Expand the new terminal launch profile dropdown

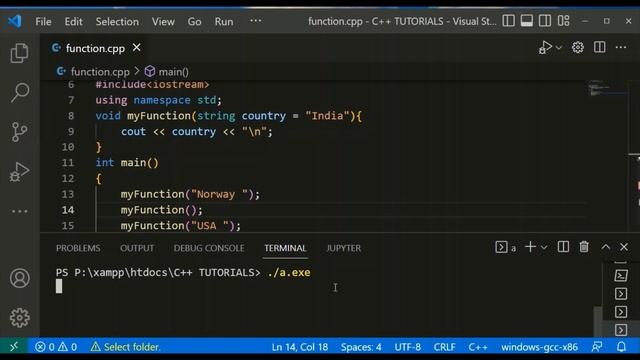tap(544, 247)
